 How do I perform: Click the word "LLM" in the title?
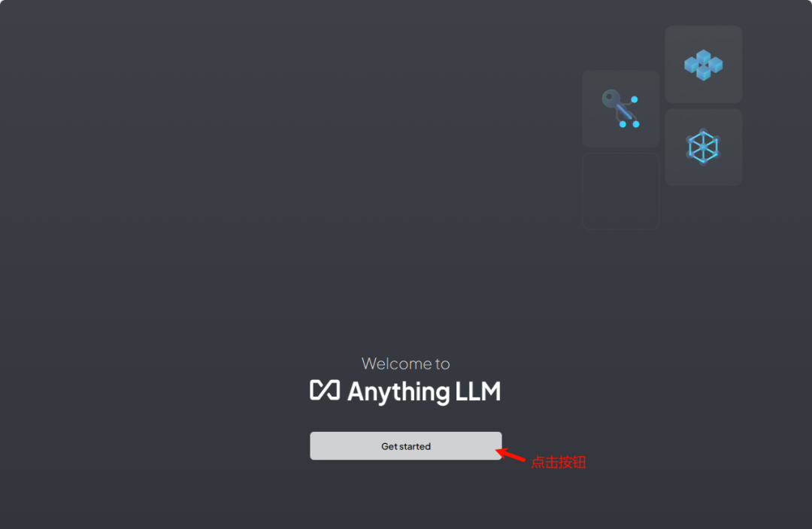coord(478,391)
